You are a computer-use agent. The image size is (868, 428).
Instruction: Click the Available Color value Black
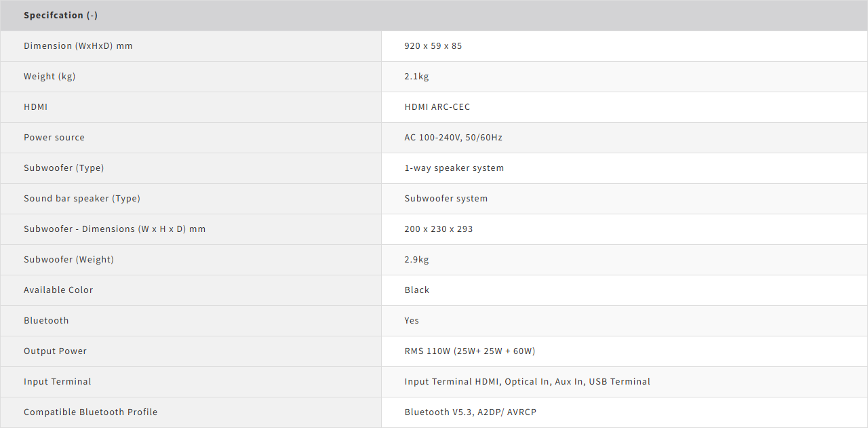click(416, 290)
